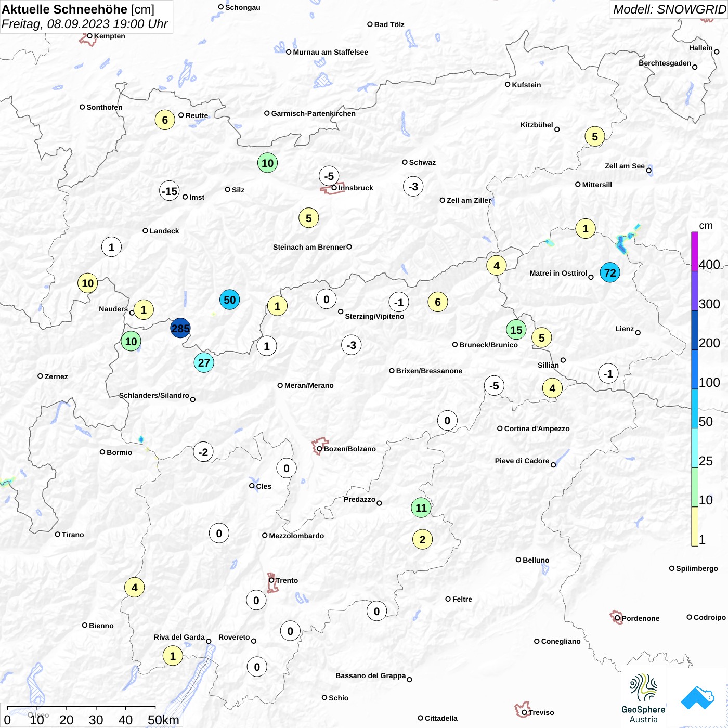
Task: Click the 'cm' unit above the legend
Action: pyautogui.click(x=706, y=225)
